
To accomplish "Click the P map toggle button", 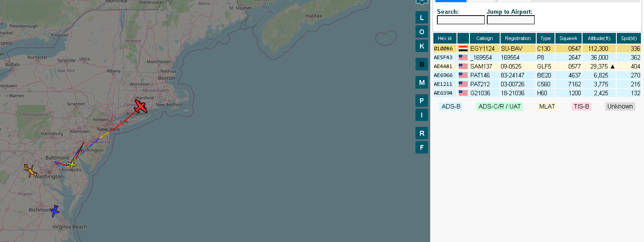I will [422, 101].
